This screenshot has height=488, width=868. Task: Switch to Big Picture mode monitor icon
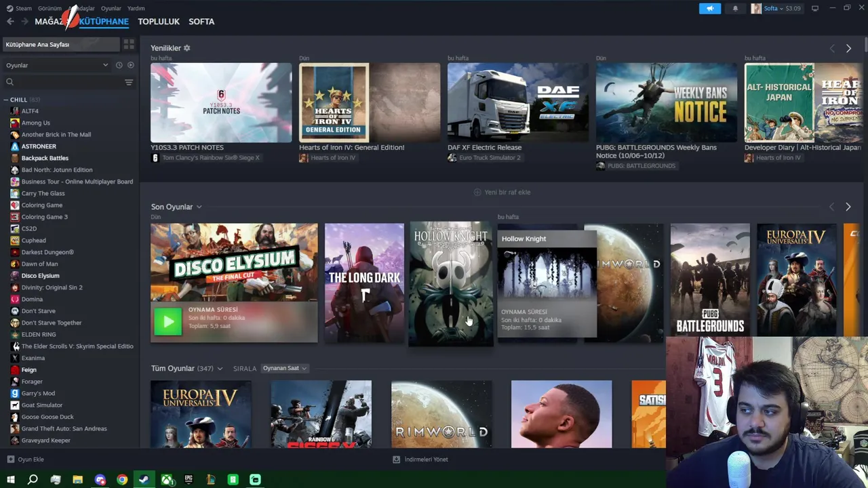tap(815, 8)
